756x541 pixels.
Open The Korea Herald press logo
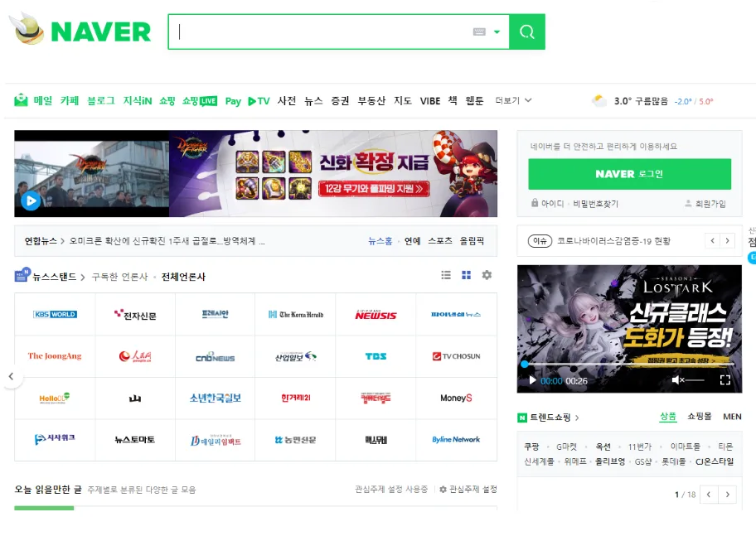coord(296,315)
